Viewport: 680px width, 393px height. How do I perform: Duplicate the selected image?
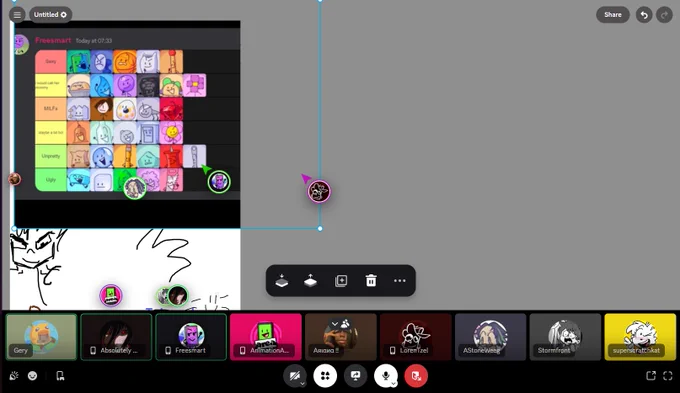click(341, 281)
